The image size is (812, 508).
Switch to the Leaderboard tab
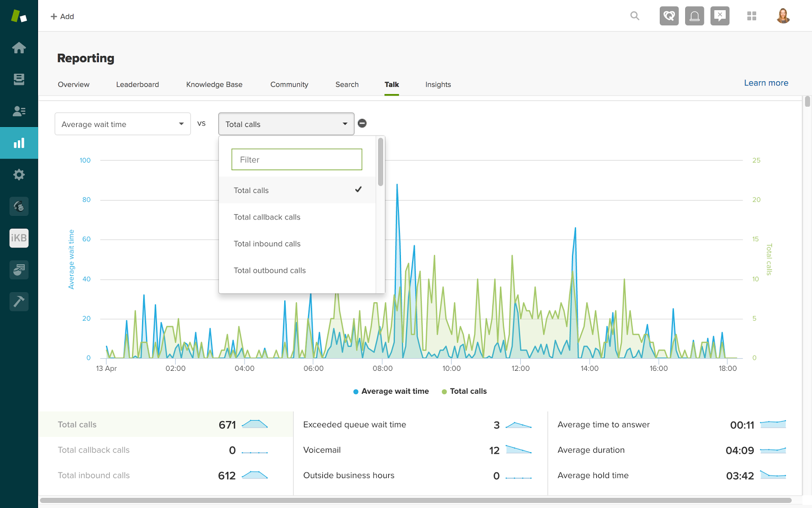[x=138, y=84]
